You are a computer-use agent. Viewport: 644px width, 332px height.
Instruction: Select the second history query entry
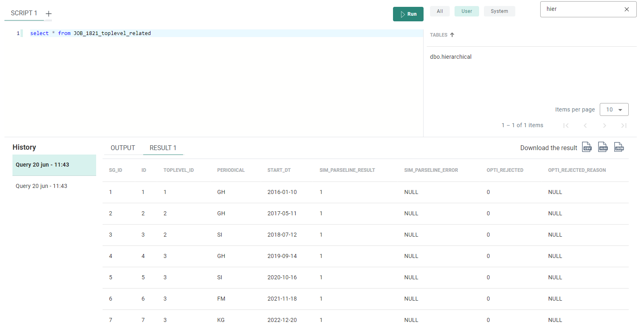coord(41,186)
